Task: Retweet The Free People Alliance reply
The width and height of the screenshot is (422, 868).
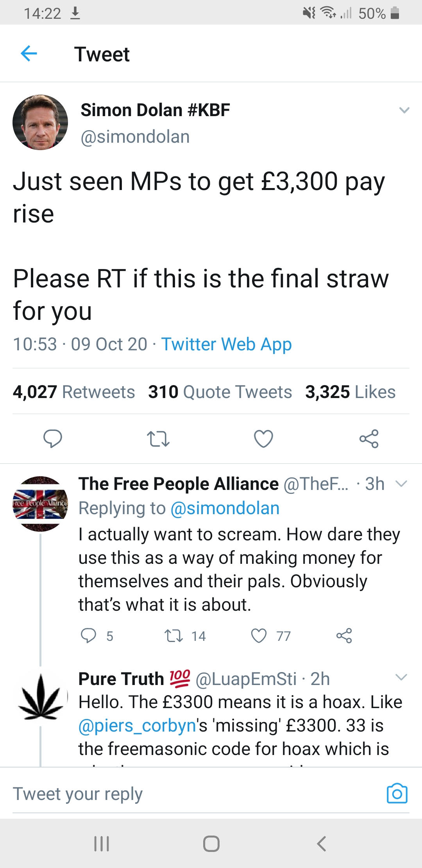Action: pos(173,636)
